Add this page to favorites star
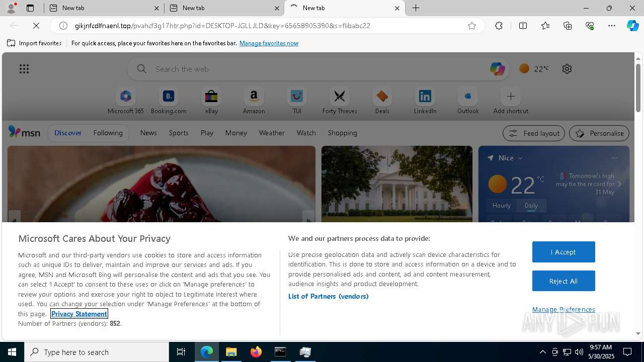Viewport: 644px width, 362px height. point(472,26)
